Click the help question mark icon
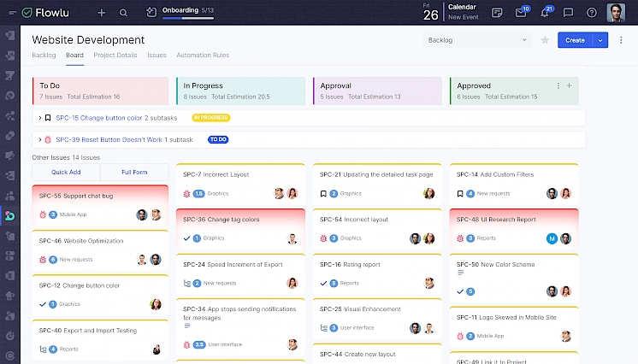The height and width of the screenshot is (364, 638). 592,13
